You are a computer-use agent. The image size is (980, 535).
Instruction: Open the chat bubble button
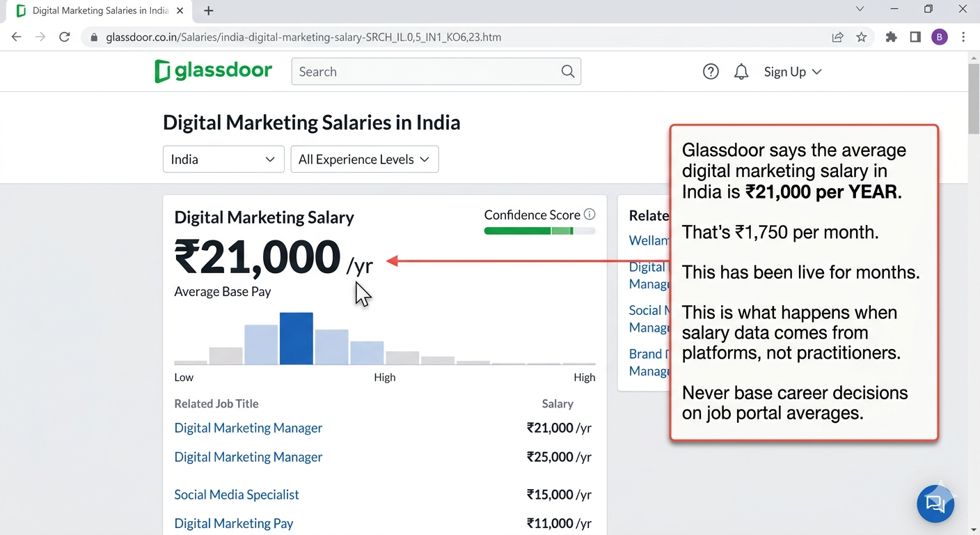point(935,504)
